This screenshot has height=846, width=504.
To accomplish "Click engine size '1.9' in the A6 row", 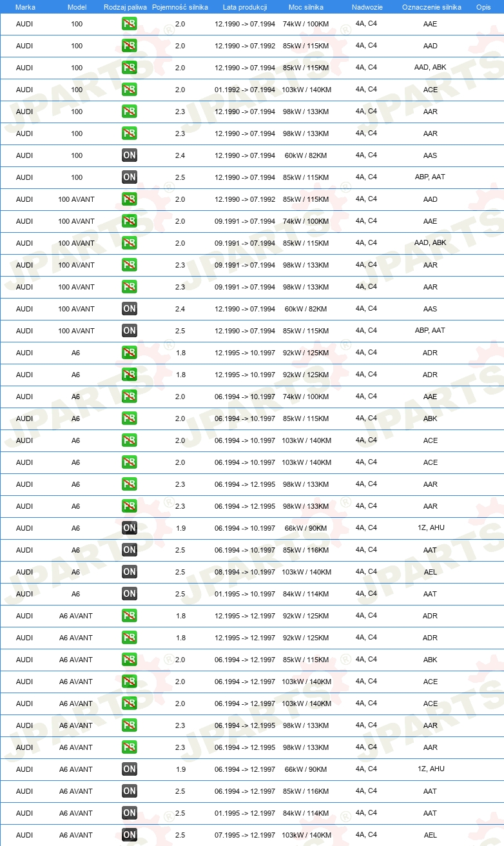I will [x=180, y=528].
